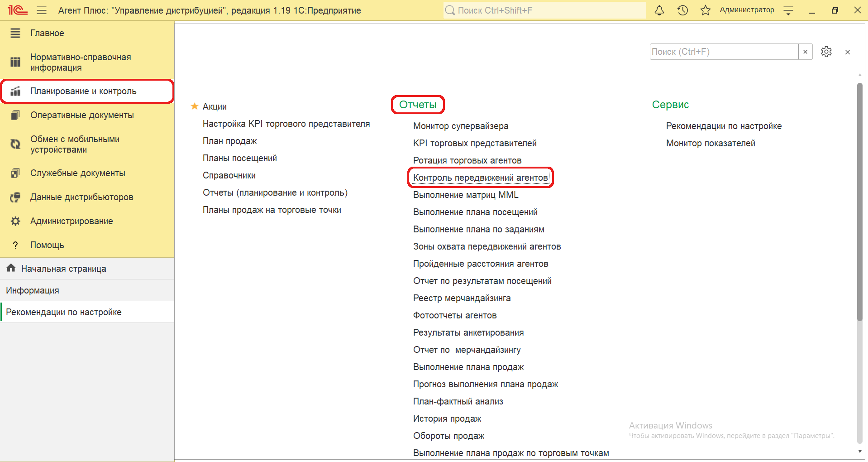This screenshot has height=462, width=868.
Task: Select Администрирование section
Action: point(87,221)
